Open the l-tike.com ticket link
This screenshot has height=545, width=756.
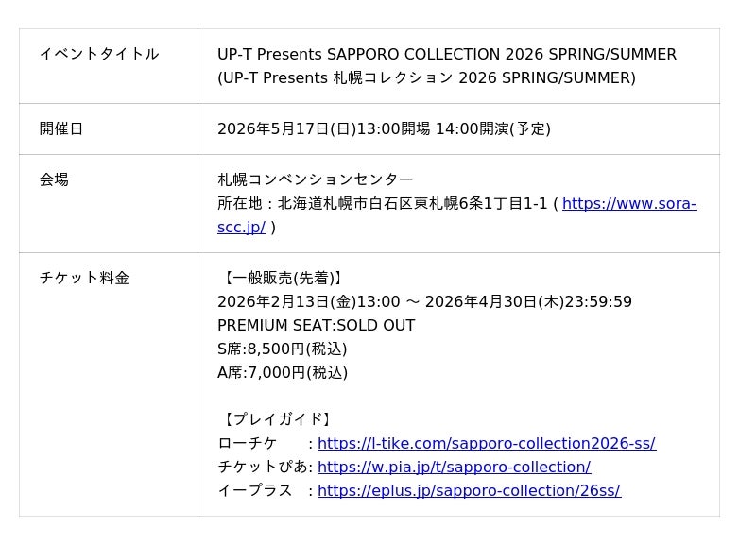[x=486, y=444]
